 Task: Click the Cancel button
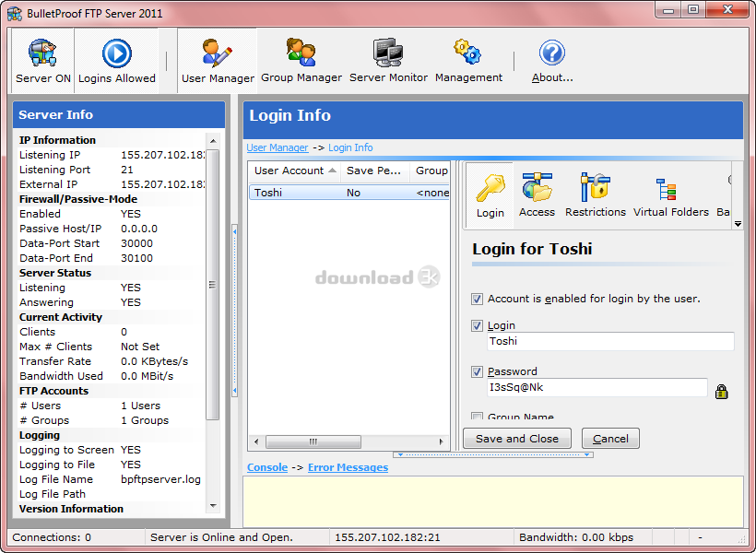click(610, 439)
